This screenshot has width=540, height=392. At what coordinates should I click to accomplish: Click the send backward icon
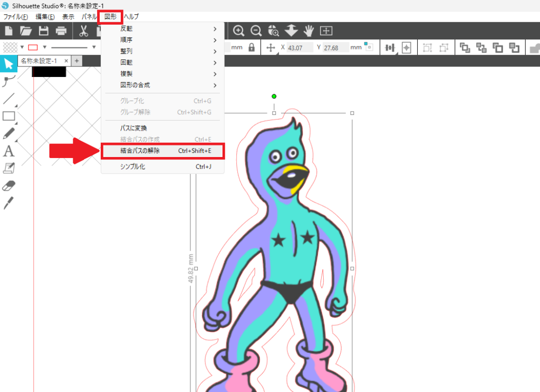[x=514, y=47]
